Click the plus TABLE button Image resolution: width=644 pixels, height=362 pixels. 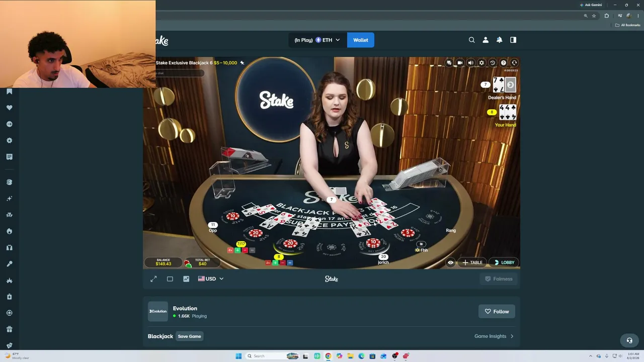coord(472,262)
